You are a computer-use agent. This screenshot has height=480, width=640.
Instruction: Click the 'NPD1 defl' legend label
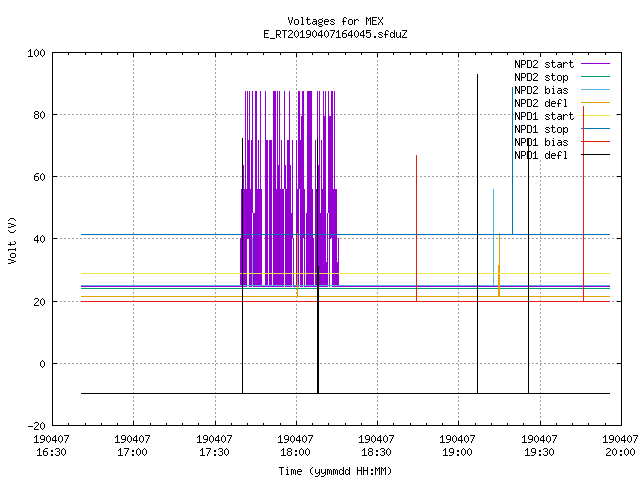pyautogui.click(x=541, y=156)
